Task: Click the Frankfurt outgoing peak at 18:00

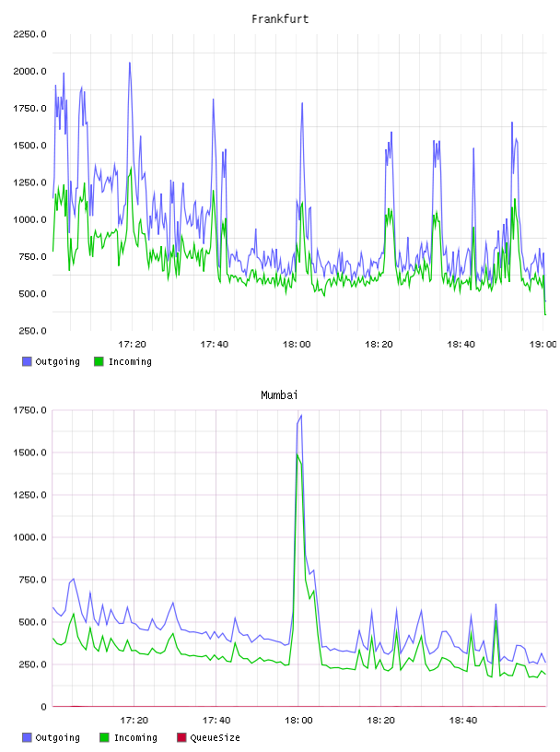Action: click(302, 102)
